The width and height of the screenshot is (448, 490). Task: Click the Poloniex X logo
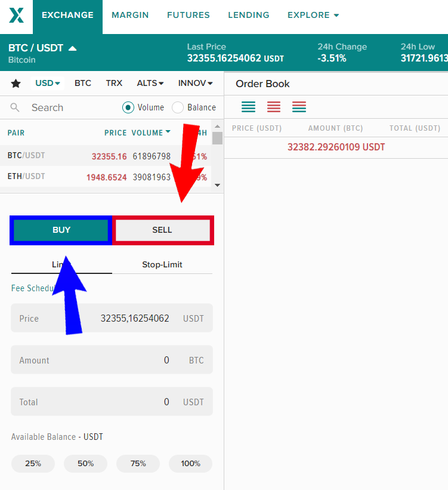(16, 16)
